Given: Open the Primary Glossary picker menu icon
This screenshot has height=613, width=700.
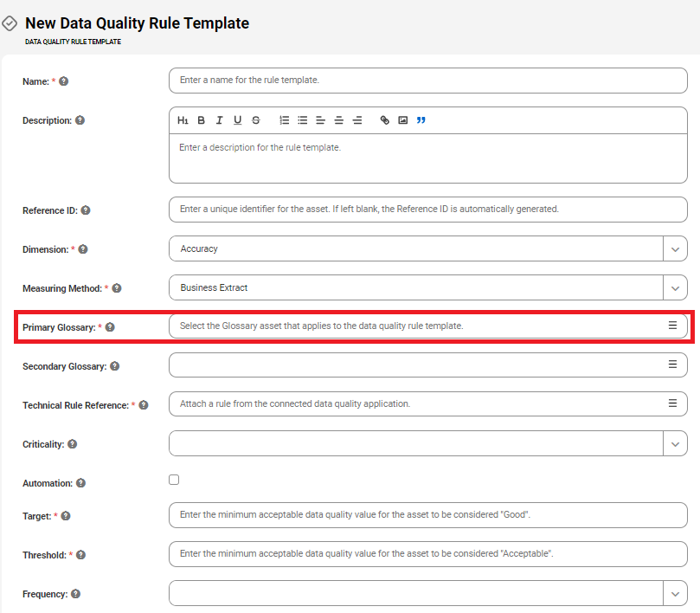Looking at the screenshot, I should 672,326.
